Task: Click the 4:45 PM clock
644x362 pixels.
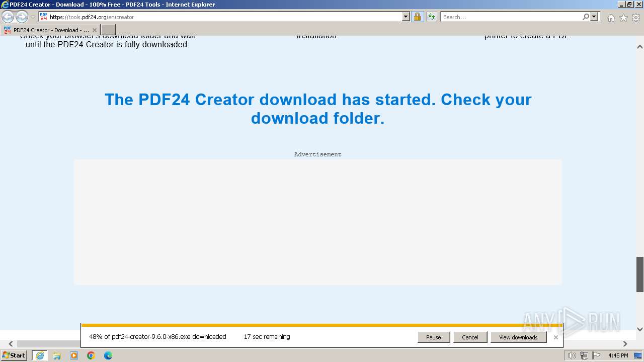Action: point(618,355)
